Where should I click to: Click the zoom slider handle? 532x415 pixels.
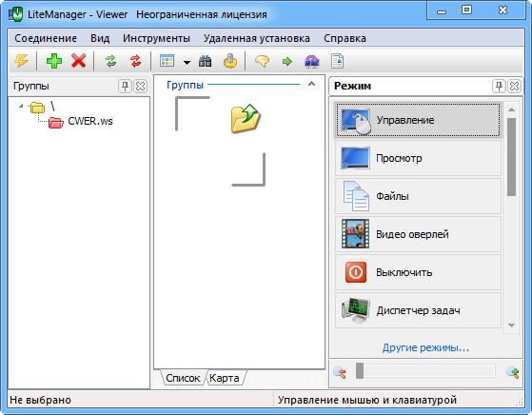pos(360,371)
